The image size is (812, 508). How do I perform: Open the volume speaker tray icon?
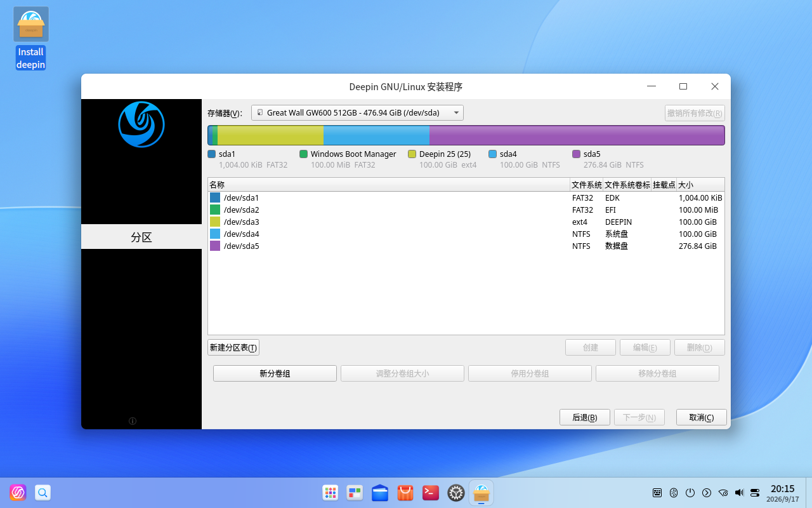[x=739, y=493]
